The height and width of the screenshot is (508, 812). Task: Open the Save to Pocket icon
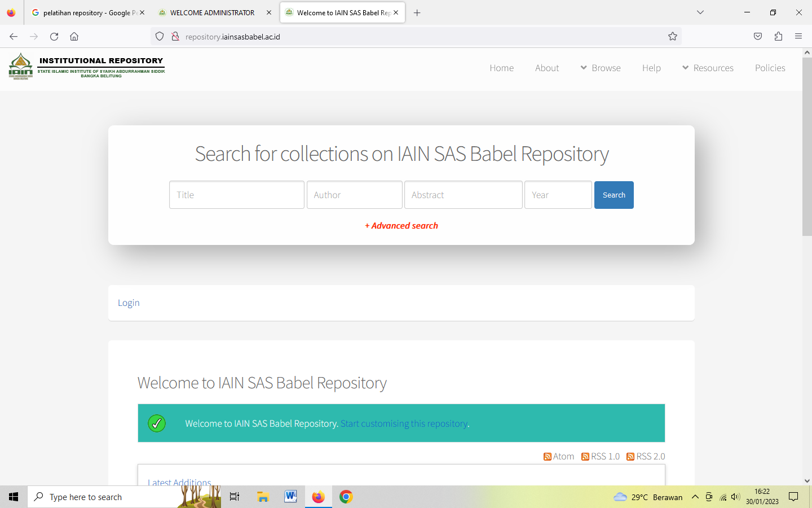(x=758, y=37)
